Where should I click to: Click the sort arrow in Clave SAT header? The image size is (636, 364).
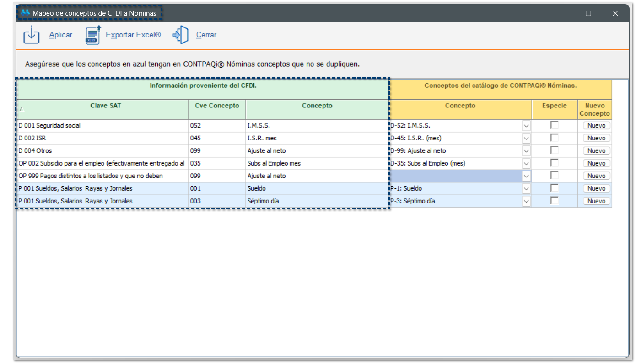tap(21, 109)
